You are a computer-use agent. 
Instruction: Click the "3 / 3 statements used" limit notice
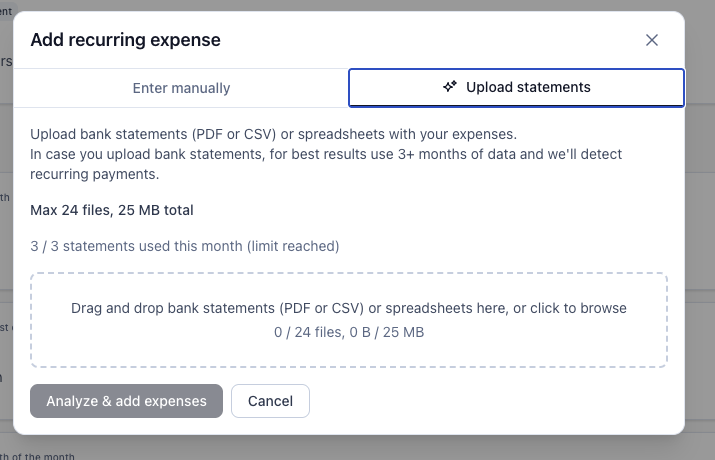[185, 246]
